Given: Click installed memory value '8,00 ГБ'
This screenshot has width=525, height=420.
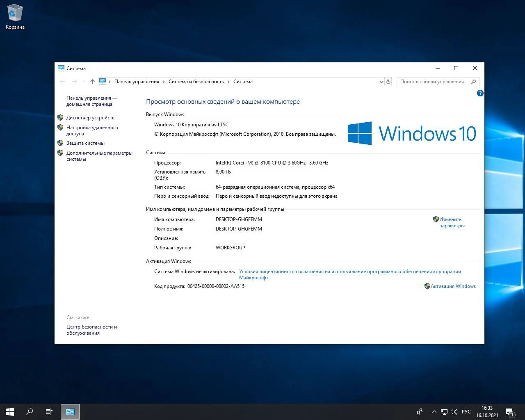Looking at the screenshot, I should point(223,172).
